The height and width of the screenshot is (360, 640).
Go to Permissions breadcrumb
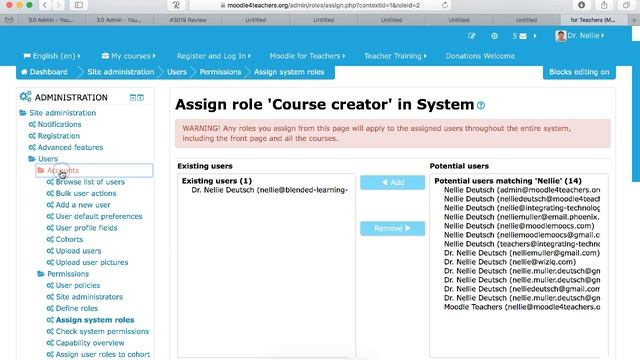(x=220, y=72)
